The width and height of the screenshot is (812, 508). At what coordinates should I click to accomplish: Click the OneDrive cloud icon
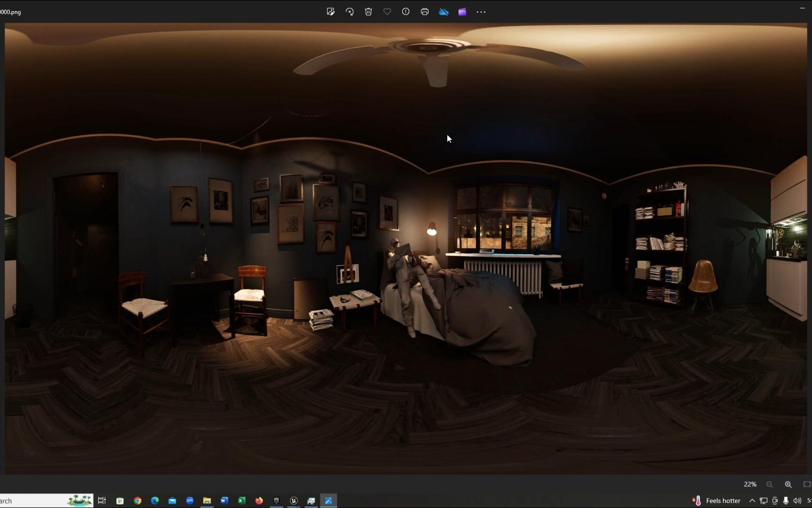444,12
